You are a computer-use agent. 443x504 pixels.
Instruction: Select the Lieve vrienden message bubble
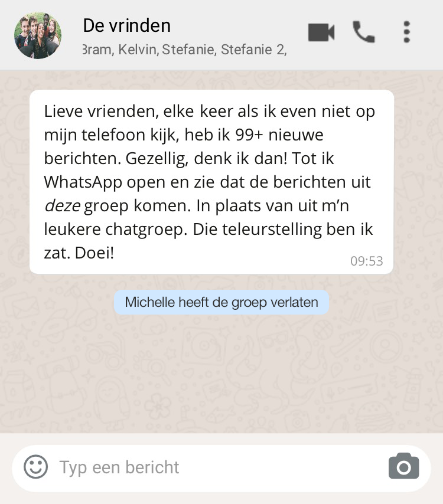pyautogui.click(x=211, y=182)
